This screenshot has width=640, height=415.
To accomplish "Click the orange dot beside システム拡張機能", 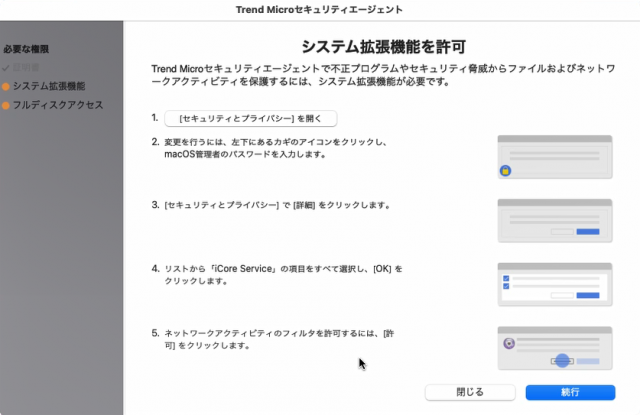I will pos(6,87).
